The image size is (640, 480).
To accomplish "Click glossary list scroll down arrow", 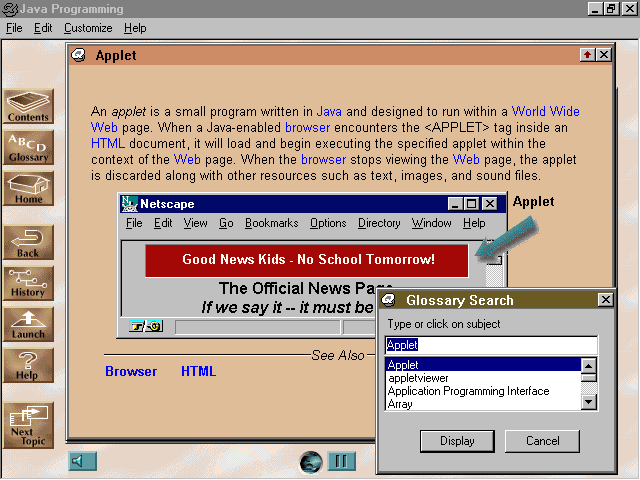I will click(x=588, y=402).
